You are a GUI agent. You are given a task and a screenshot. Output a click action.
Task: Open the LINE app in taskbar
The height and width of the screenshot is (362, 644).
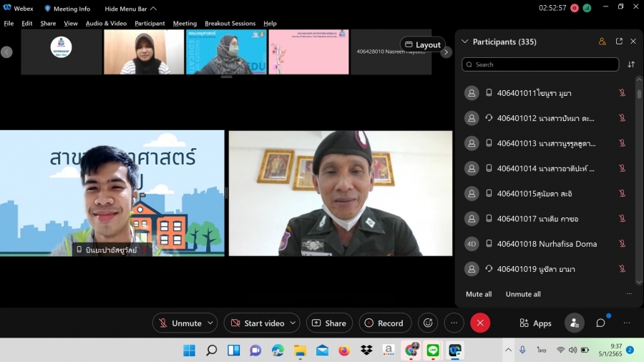[433, 350]
